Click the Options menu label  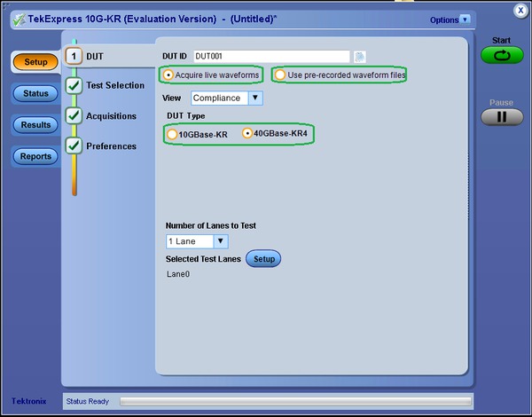(444, 20)
